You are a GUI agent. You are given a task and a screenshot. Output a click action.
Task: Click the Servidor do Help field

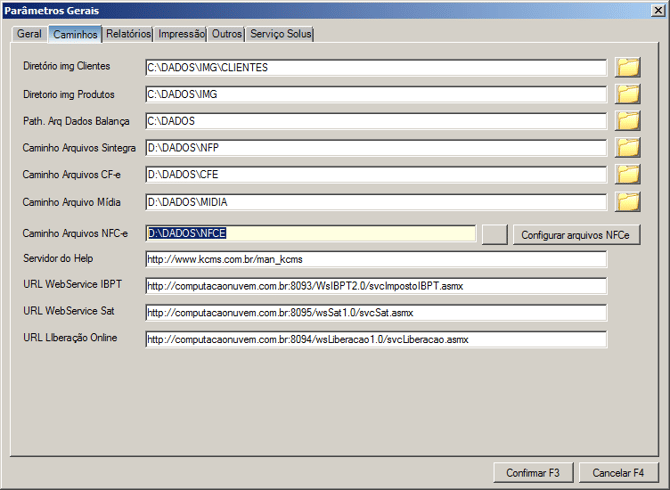(375, 260)
